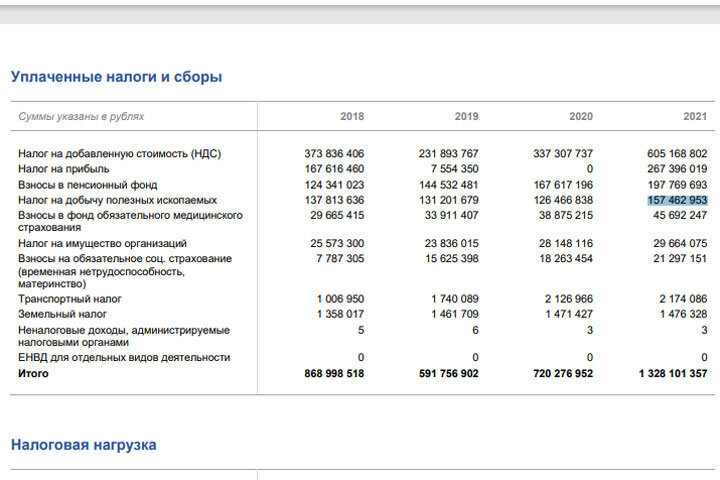The image size is (720, 480).
Task: Click the total 2021 value 1 328 101 357
Action: 673,373
